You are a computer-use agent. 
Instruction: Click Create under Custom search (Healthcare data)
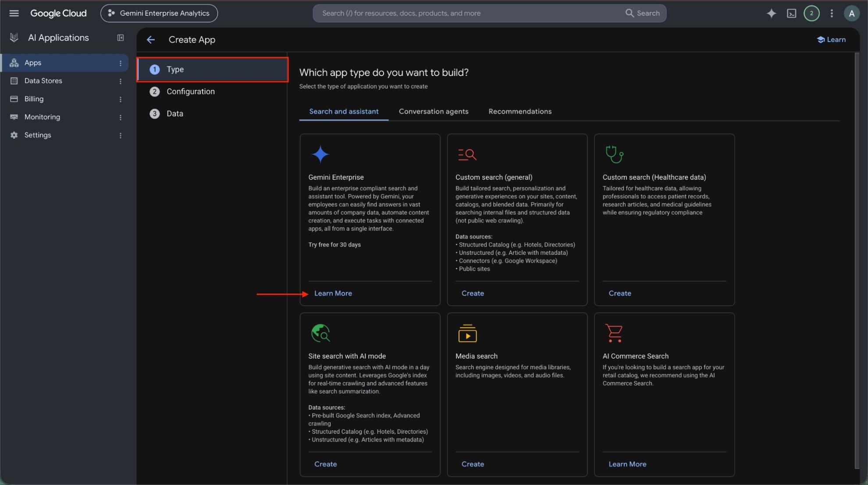click(620, 293)
